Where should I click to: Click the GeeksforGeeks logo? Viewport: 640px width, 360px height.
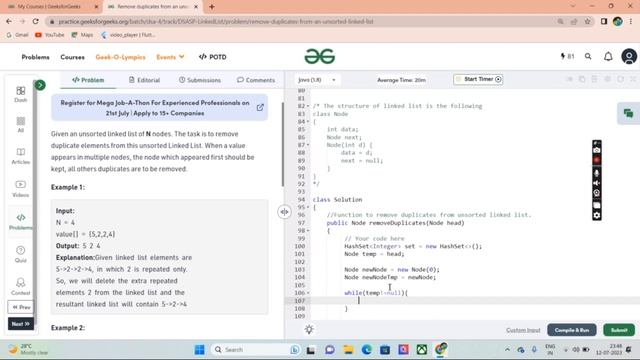coord(320,56)
